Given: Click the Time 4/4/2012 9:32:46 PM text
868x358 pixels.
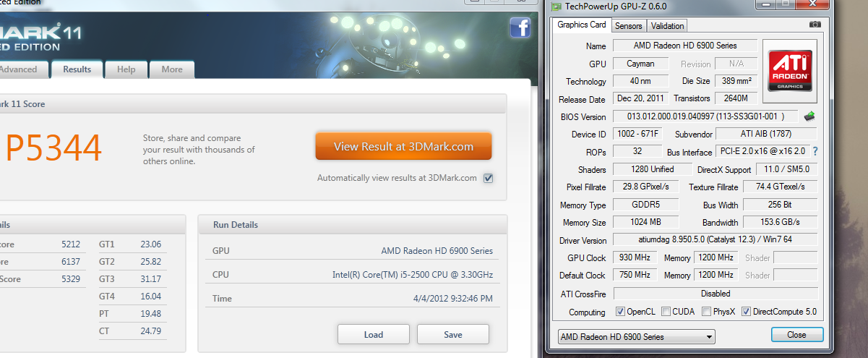Looking at the screenshot, I should (453, 298).
